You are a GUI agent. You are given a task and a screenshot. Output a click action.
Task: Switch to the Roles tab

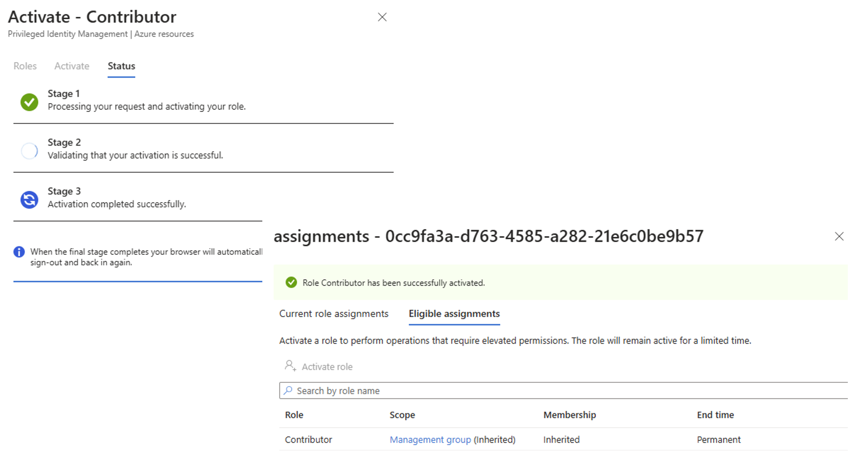25,66
